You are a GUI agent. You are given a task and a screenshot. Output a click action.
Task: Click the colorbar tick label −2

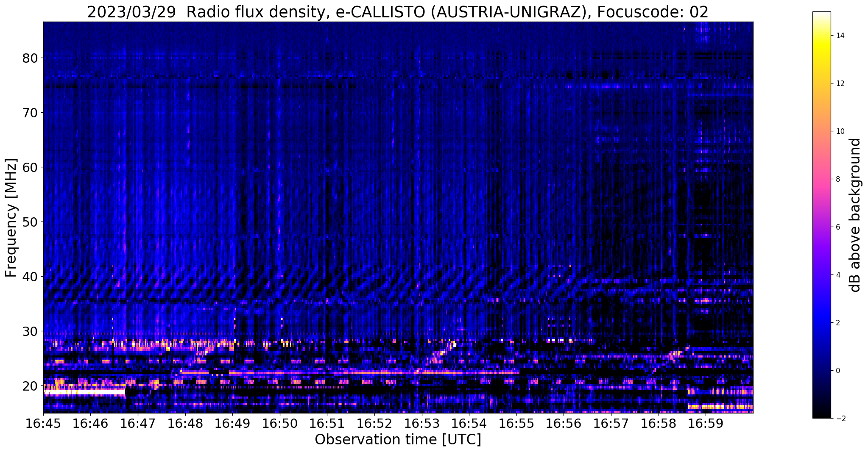840,419
